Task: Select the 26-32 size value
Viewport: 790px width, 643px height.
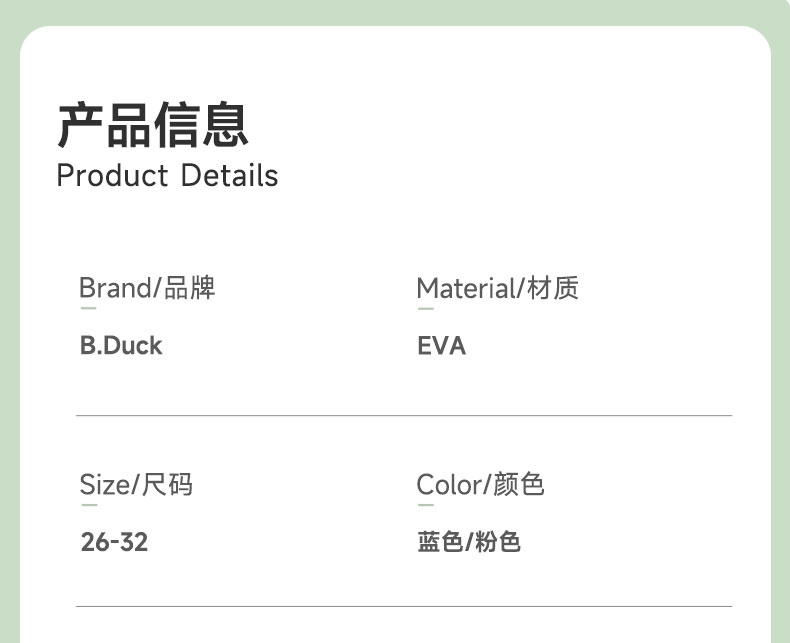Action: click(x=114, y=542)
